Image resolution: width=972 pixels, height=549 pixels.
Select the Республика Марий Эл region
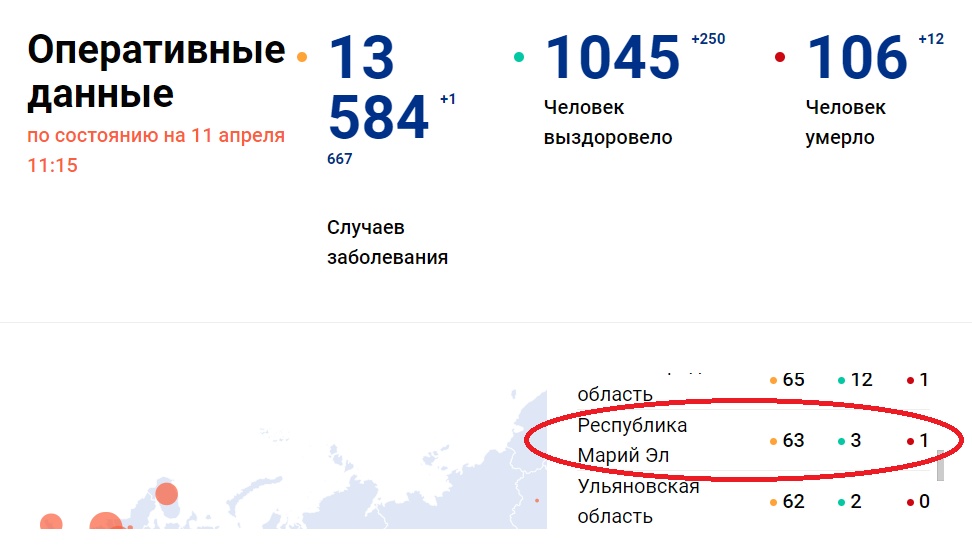[x=632, y=440]
